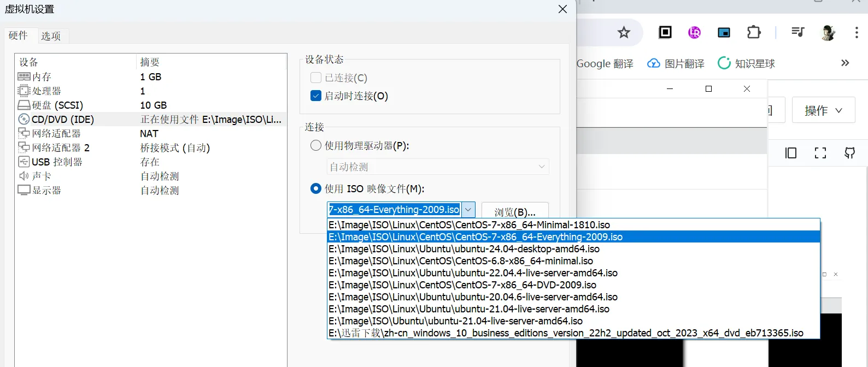The image size is (868, 367).
Task: Expand the bookmarks overflow chevron
Action: [x=845, y=63]
